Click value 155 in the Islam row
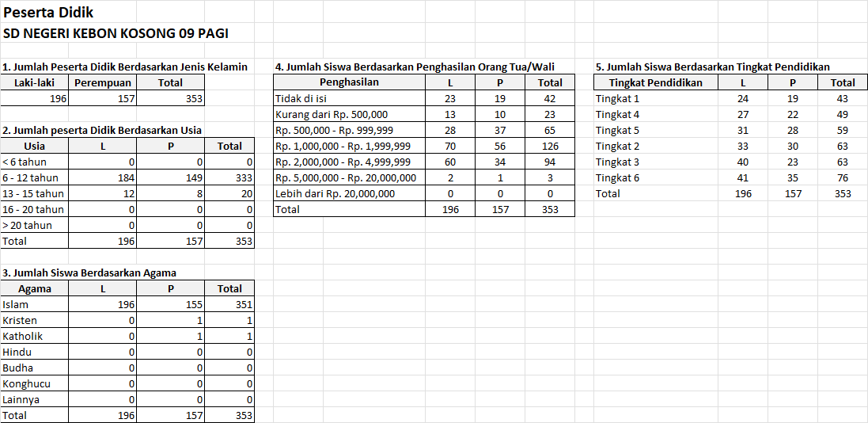 [x=170, y=304]
